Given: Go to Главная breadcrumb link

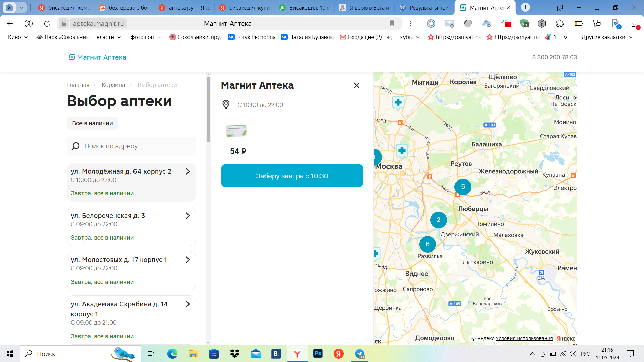Looking at the screenshot, I should [78, 85].
